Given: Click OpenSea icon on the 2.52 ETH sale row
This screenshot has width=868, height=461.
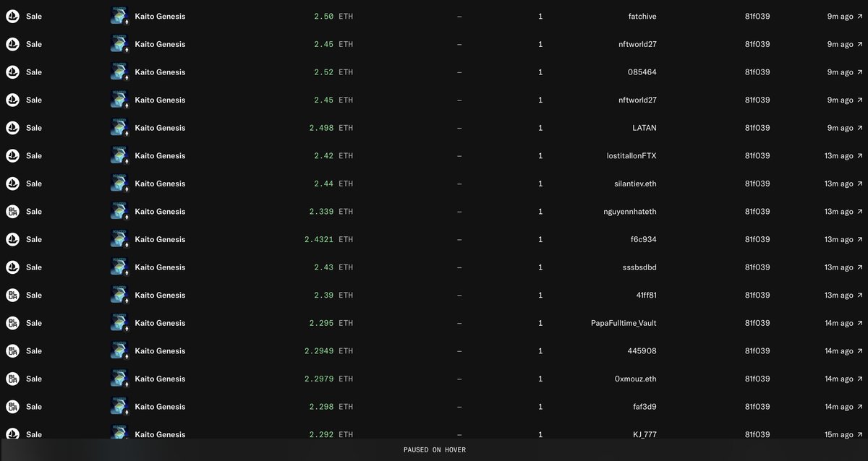Looking at the screenshot, I should 12,72.
